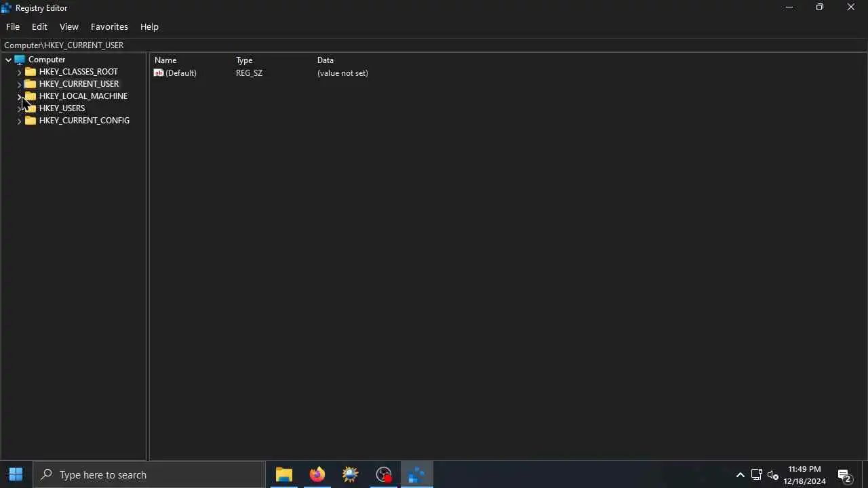Open the Windows Start menu
The height and width of the screenshot is (488, 868).
tap(16, 474)
